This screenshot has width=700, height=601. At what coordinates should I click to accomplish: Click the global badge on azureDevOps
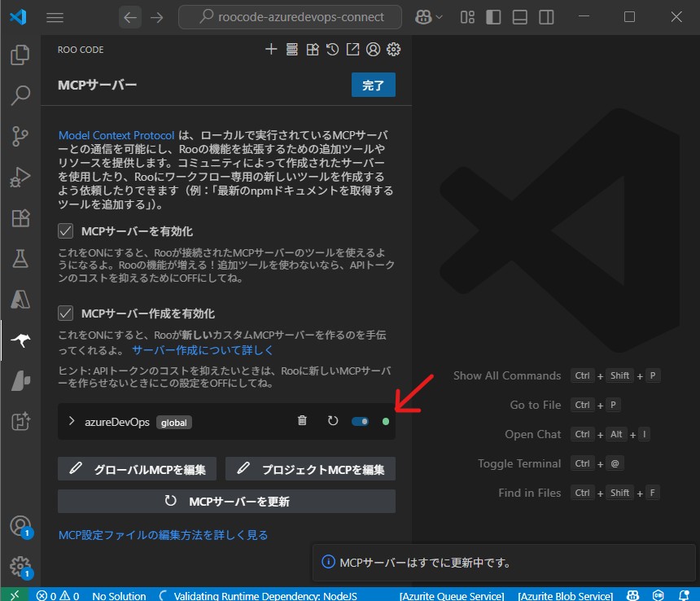coord(174,423)
